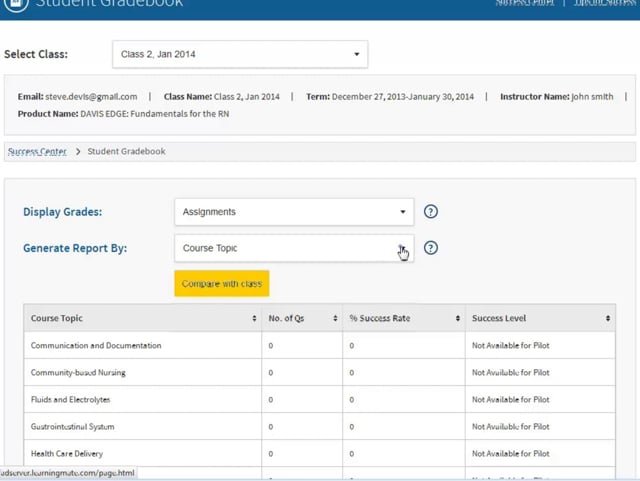Click No. of Qs value for Community-based Nursing
The image size is (640, 481).
point(271,373)
